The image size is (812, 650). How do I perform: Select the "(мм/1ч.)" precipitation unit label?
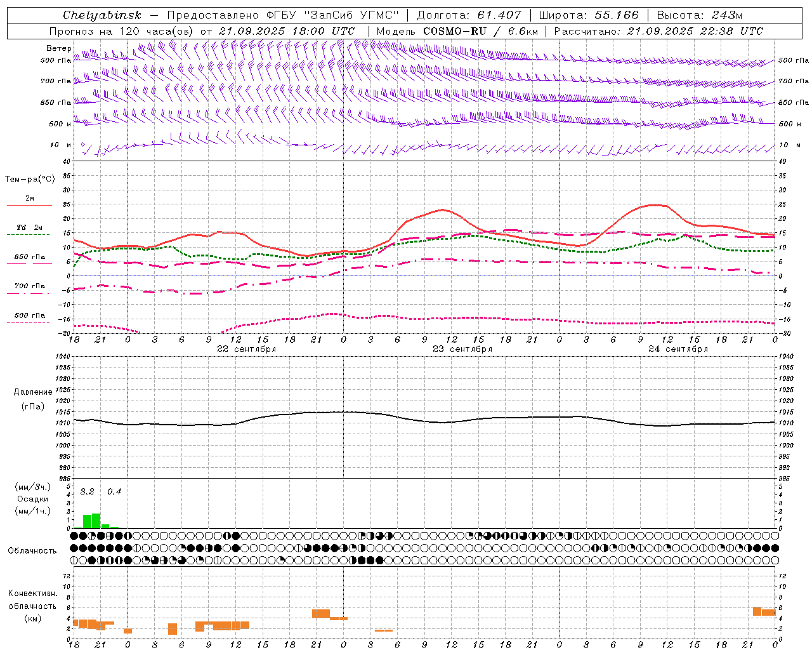click(x=33, y=511)
